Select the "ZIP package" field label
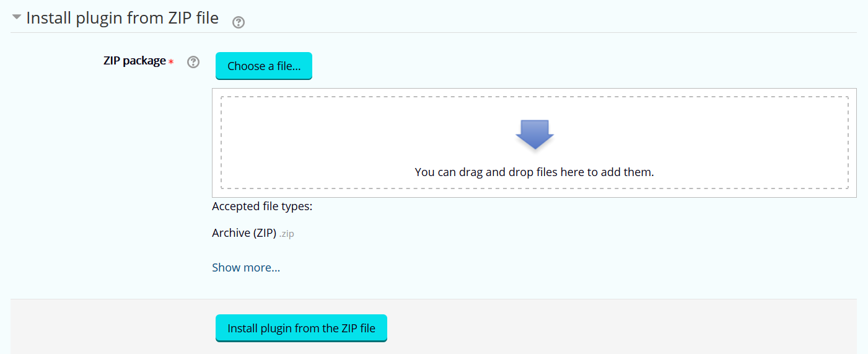The height and width of the screenshot is (354, 868). click(134, 61)
